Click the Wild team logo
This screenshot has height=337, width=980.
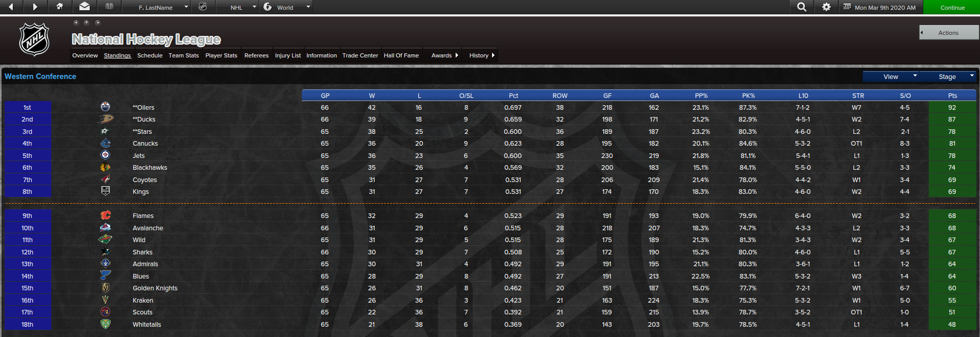coord(105,239)
